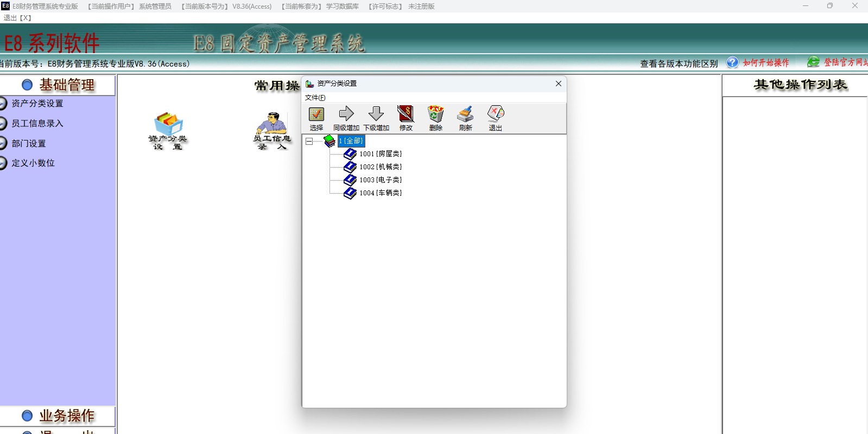Viewport: 868px width, 434px height.
Task: Click 下级增加 down-arrow icon
Action: click(x=376, y=114)
